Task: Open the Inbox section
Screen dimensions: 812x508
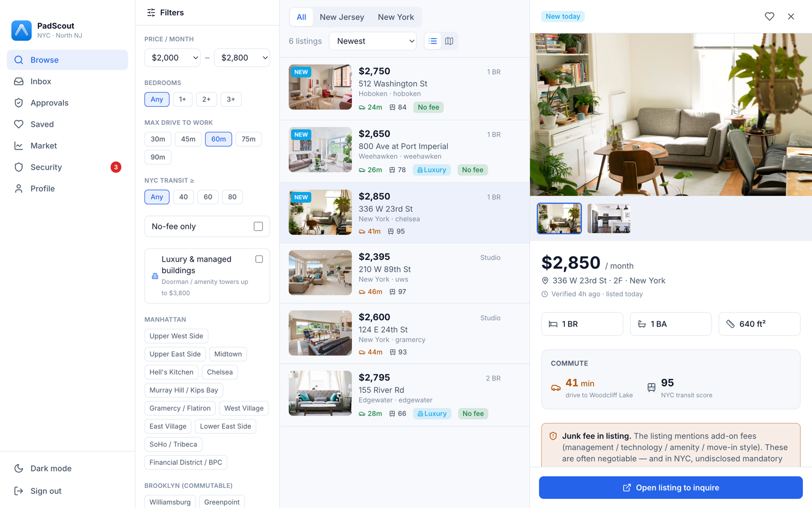Action: (67, 81)
